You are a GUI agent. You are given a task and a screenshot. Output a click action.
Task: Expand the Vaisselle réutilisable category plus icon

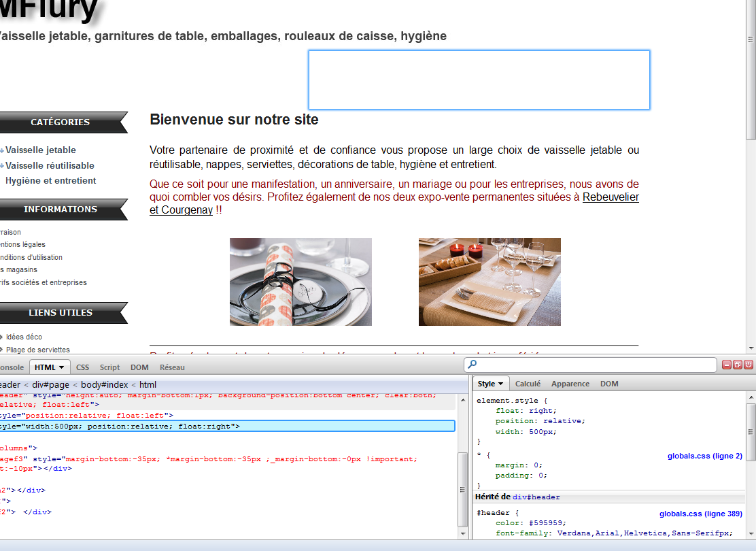point(2,166)
